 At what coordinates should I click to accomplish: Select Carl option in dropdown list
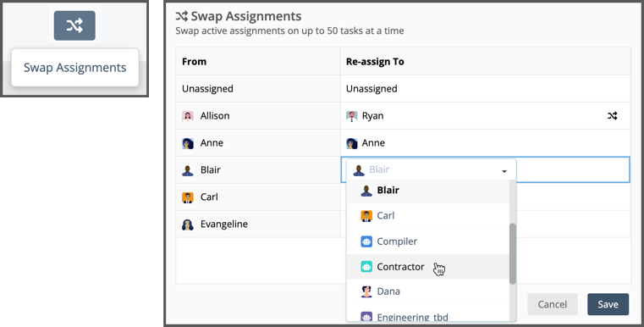pos(428,216)
